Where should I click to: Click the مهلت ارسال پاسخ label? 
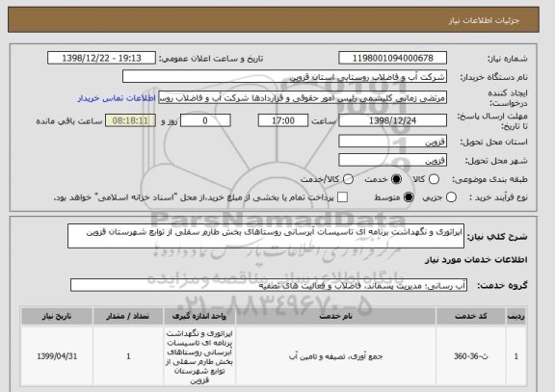coord(492,121)
